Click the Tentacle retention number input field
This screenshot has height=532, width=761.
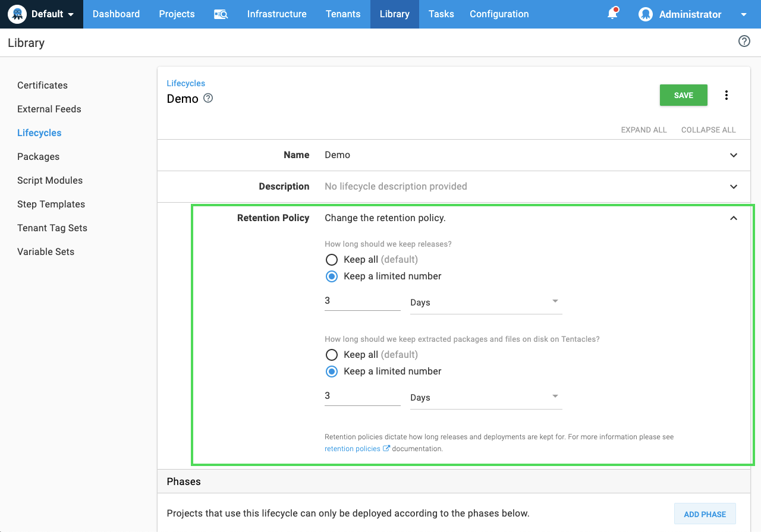click(362, 396)
